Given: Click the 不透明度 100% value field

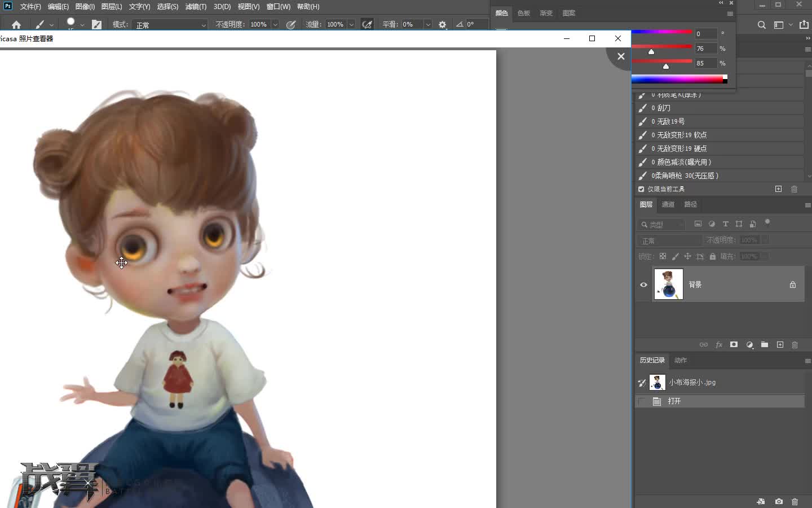Looking at the screenshot, I should (x=259, y=25).
